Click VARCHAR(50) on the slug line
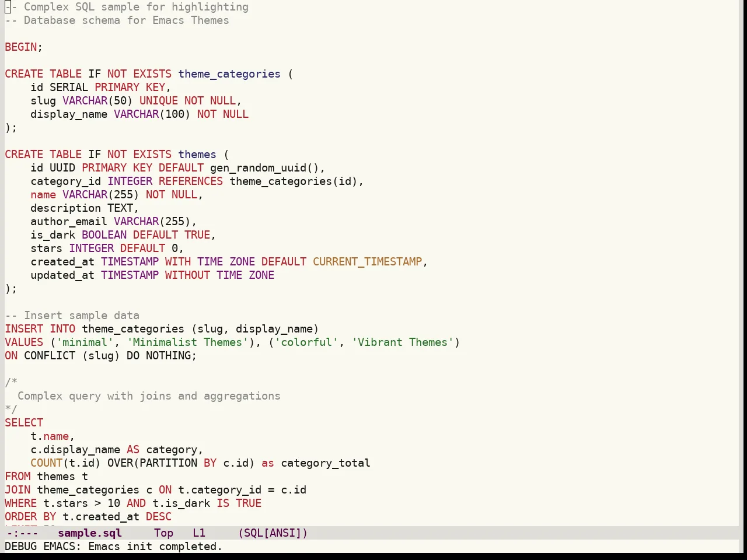The height and width of the screenshot is (560, 747). (x=97, y=101)
